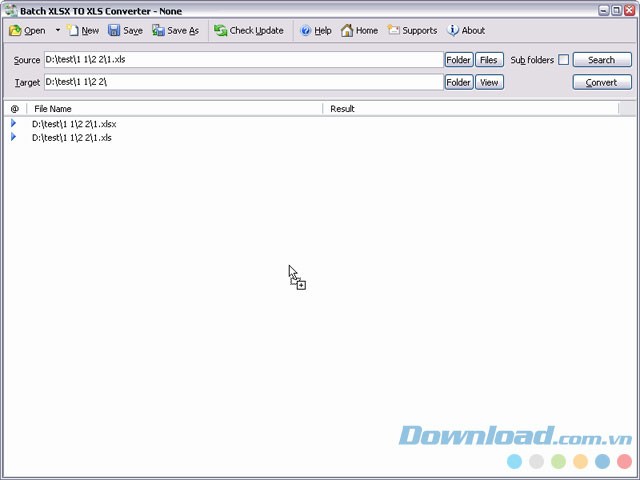640x480 pixels.
Task: Close the converter window
Action: [629, 11]
